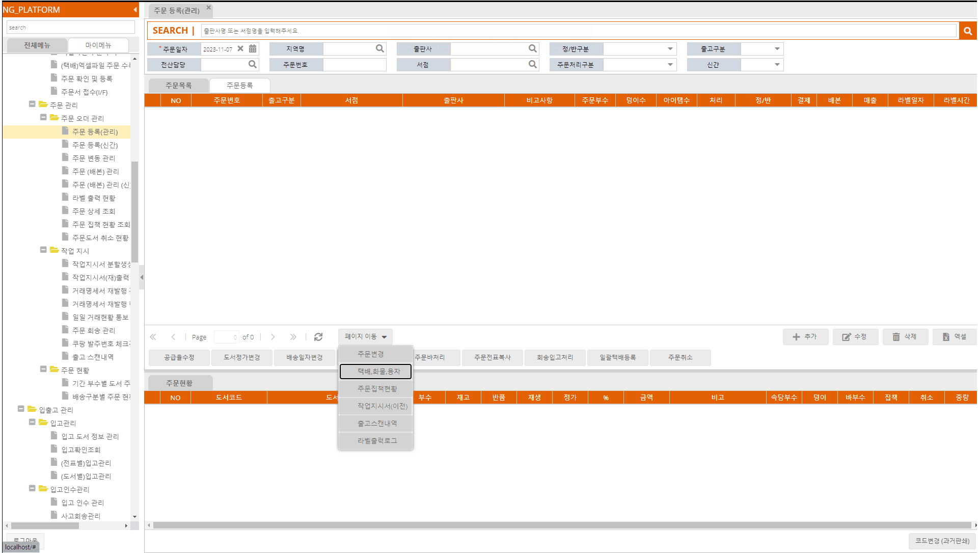Close the 주문 등록(관리) tab
Screen dimensions: 980x553
[x=209, y=8]
